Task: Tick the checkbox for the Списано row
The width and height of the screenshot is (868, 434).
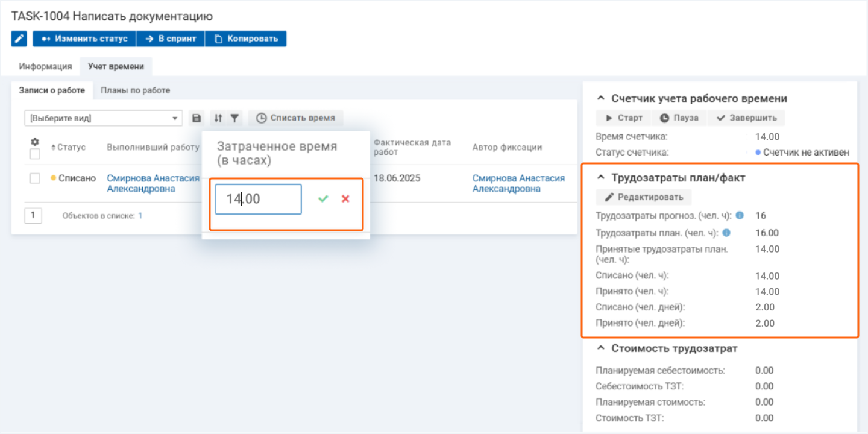Action: [35, 178]
